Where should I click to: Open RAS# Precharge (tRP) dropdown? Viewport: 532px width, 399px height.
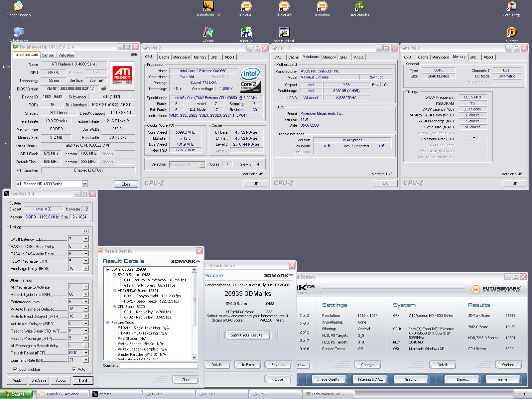86,261
